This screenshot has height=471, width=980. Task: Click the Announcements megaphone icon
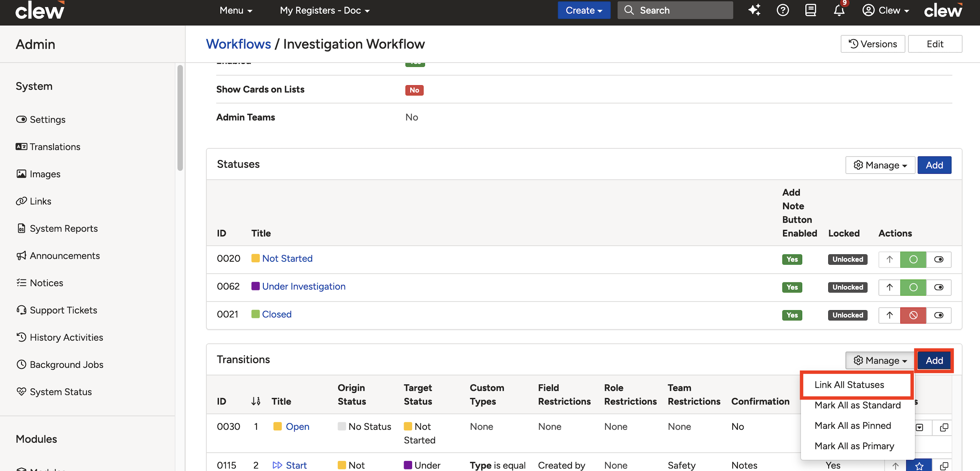point(21,256)
